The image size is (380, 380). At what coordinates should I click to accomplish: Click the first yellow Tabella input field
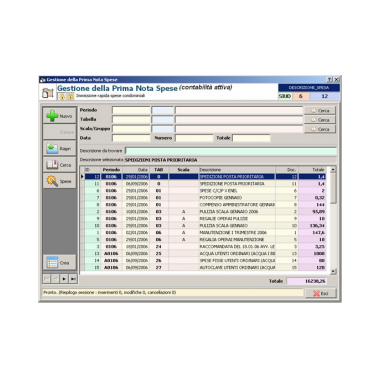coord(131,119)
